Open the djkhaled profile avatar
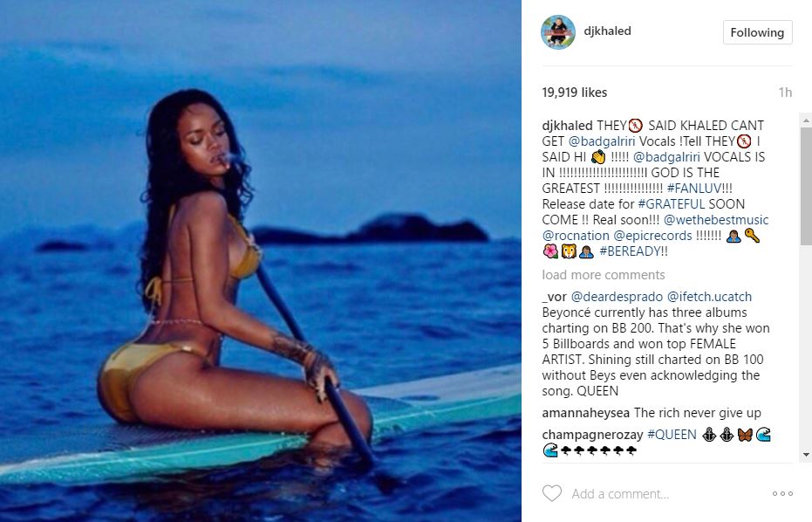The width and height of the screenshot is (812, 522). coord(557,32)
